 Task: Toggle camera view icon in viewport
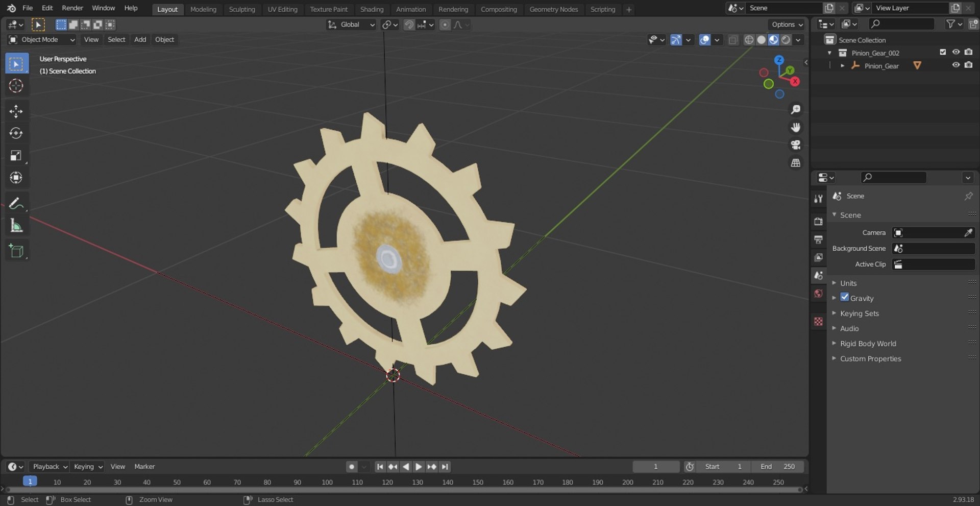pos(795,145)
